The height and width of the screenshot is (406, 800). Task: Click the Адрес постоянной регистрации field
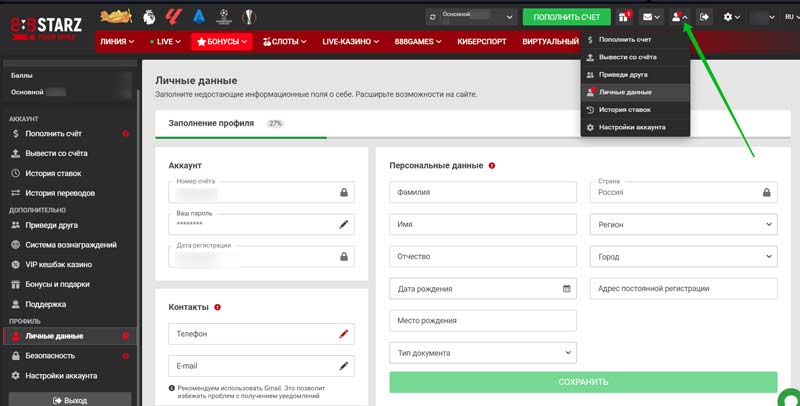coord(684,289)
